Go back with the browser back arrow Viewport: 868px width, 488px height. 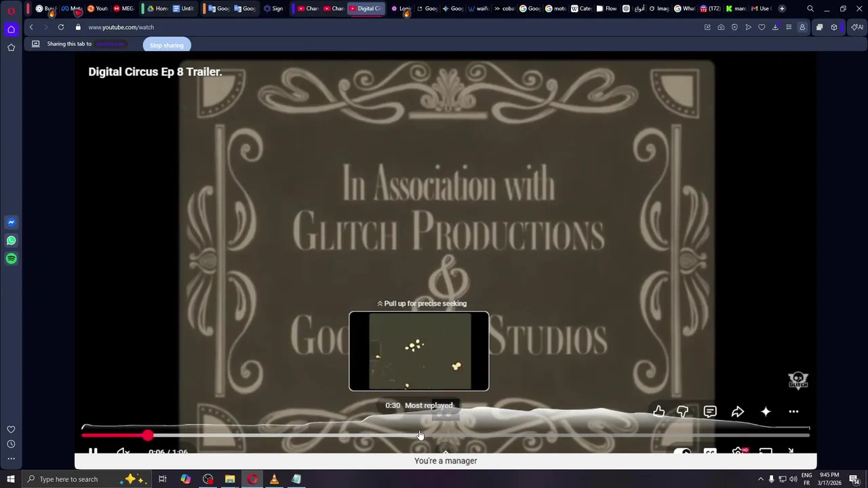tap(31, 27)
